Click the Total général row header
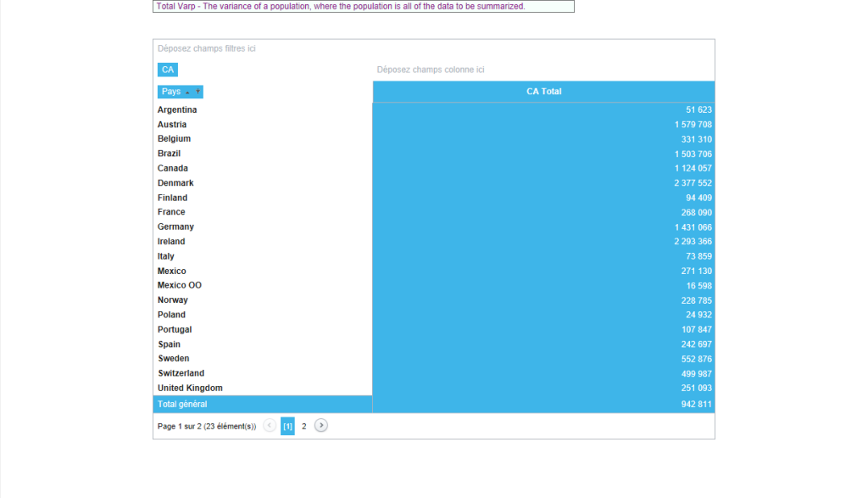This screenshot has height=498, width=868. [x=263, y=404]
